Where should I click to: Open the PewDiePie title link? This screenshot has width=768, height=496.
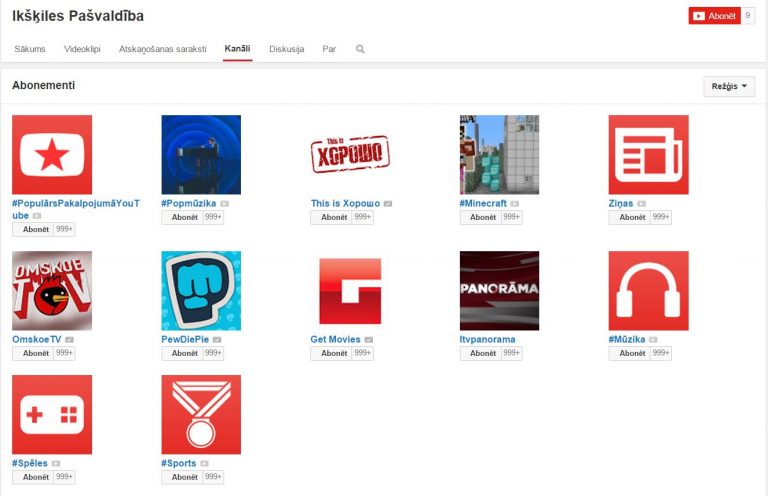[185, 340]
